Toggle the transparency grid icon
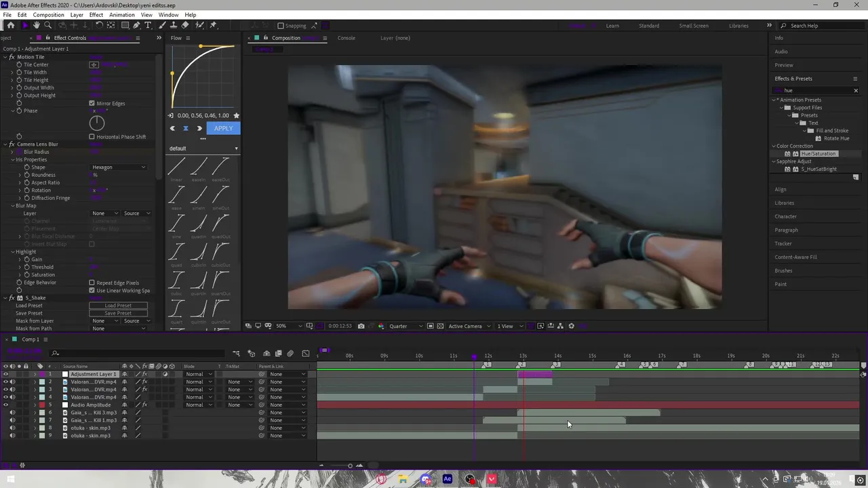Screen dimensions: 868x488 coord(440,326)
